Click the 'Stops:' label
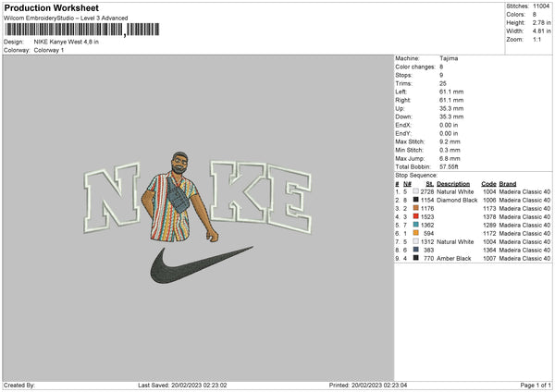 point(404,75)
